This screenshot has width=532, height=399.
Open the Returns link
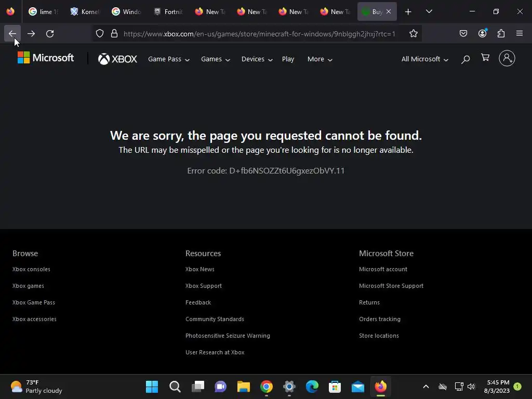[x=369, y=302]
